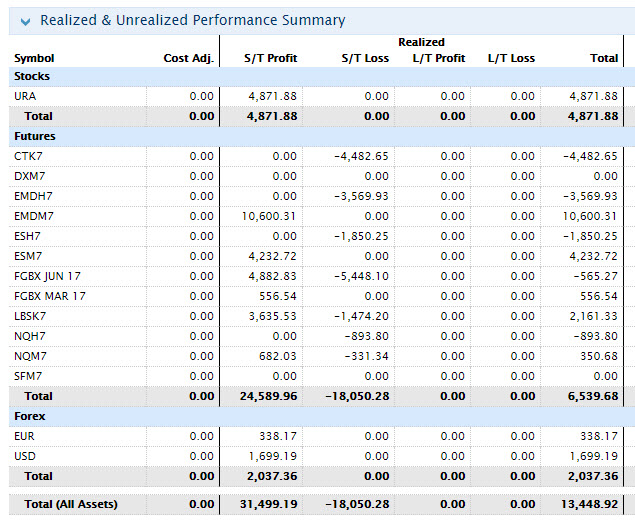Screen dimensions: 635x520
Task: Select the EMDM7 symbol row
Action: (x=34, y=216)
